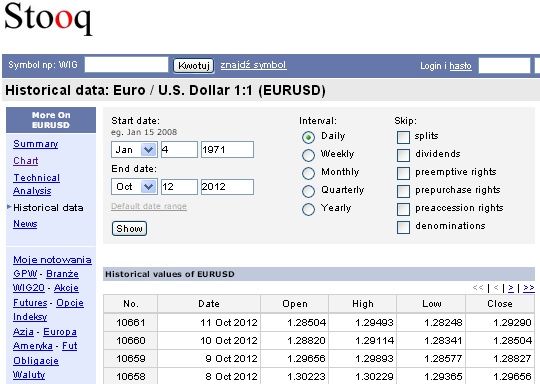The image size is (540, 384).
Task: Click the end day field showing 12
Action: click(179, 187)
